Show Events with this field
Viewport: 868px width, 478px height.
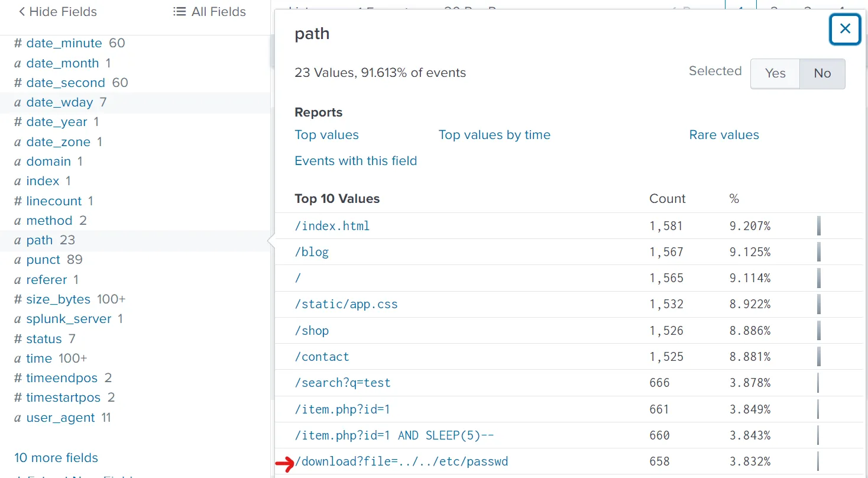pos(355,161)
